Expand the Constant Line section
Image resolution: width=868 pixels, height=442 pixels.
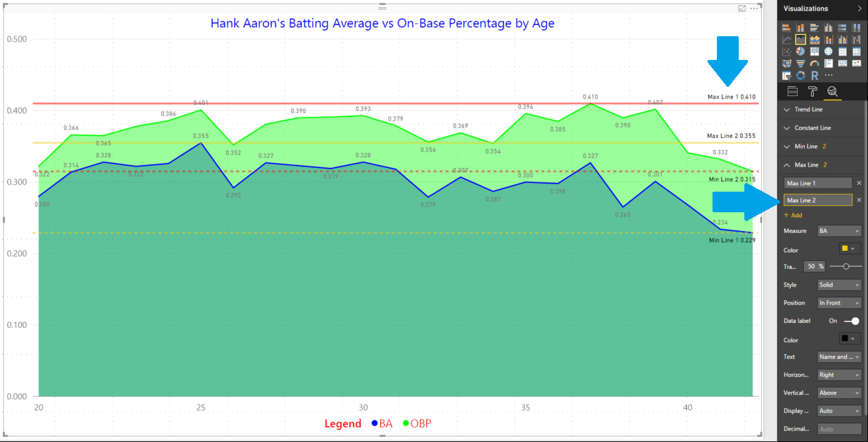click(x=812, y=128)
